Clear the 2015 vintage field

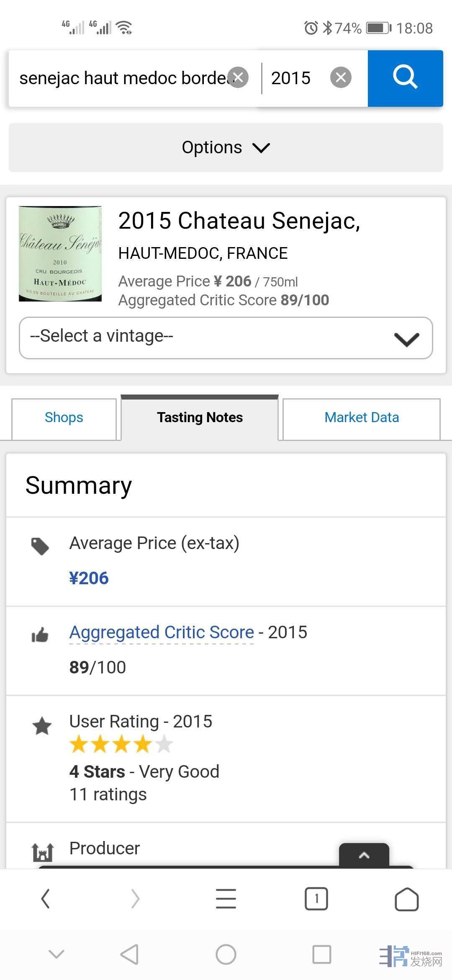(x=341, y=77)
